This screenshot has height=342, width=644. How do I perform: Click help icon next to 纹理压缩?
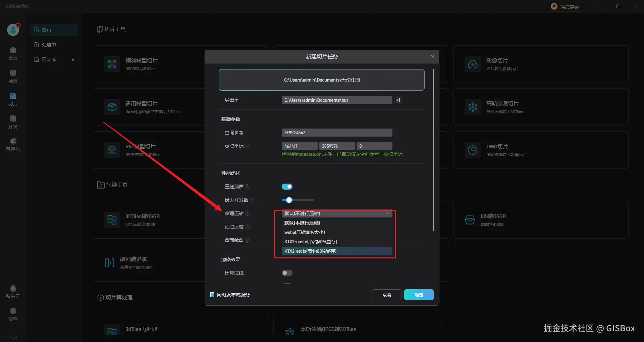pos(247,213)
